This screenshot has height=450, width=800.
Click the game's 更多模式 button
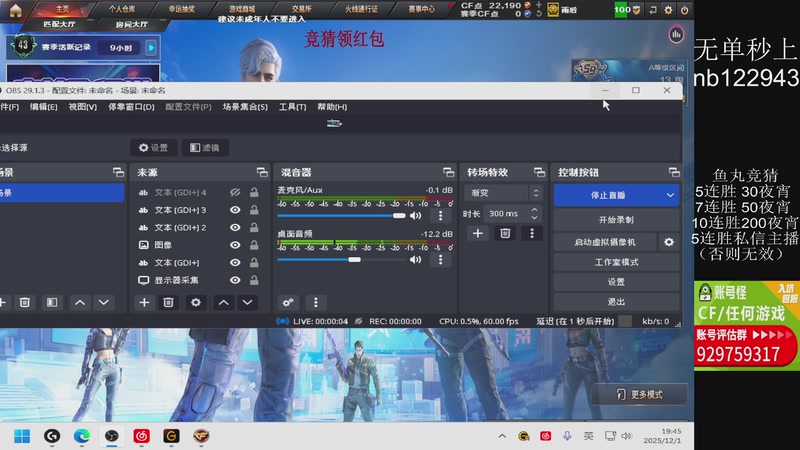pos(640,394)
